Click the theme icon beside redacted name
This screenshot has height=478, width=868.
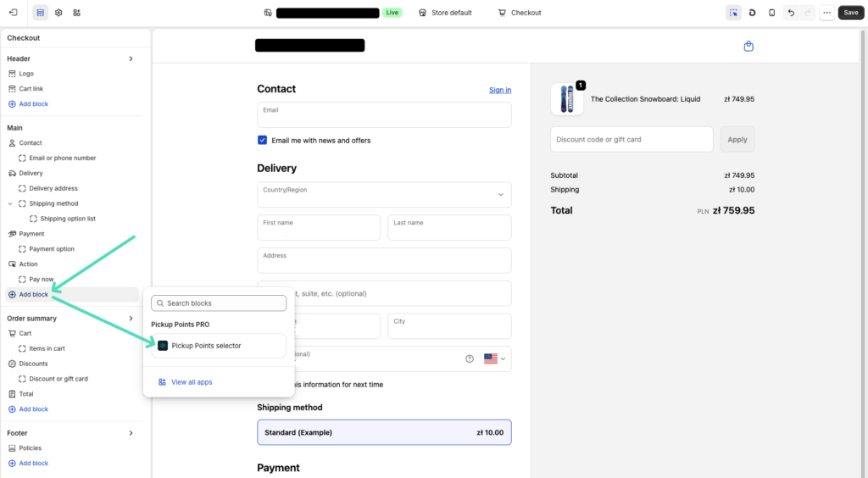coord(268,13)
